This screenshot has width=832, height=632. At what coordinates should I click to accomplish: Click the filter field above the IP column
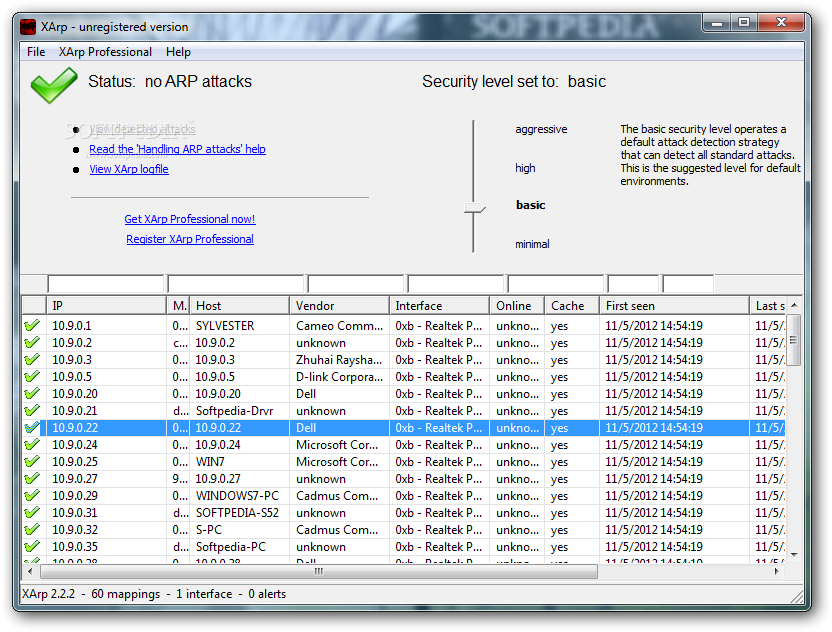pos(106,284)
